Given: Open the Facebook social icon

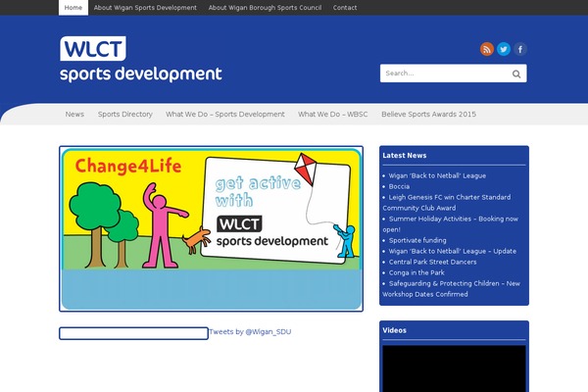Looking at the screenshot, I should tap(520, 49).
